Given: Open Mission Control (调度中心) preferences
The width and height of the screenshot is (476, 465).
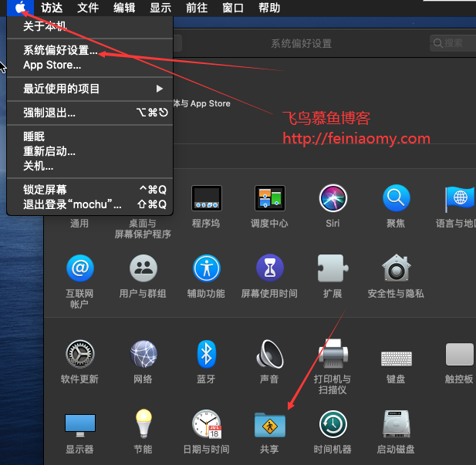Looking at the screenshot, I should point(269,198).
